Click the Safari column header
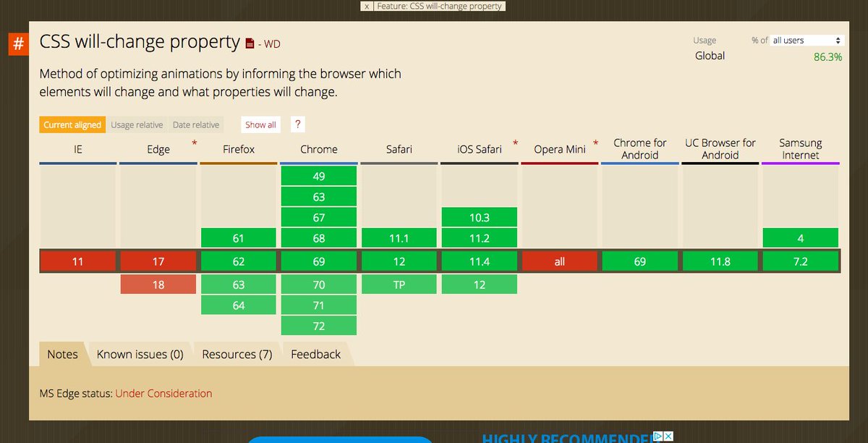This screenshot has width=868, height=443. pos(399,149)
